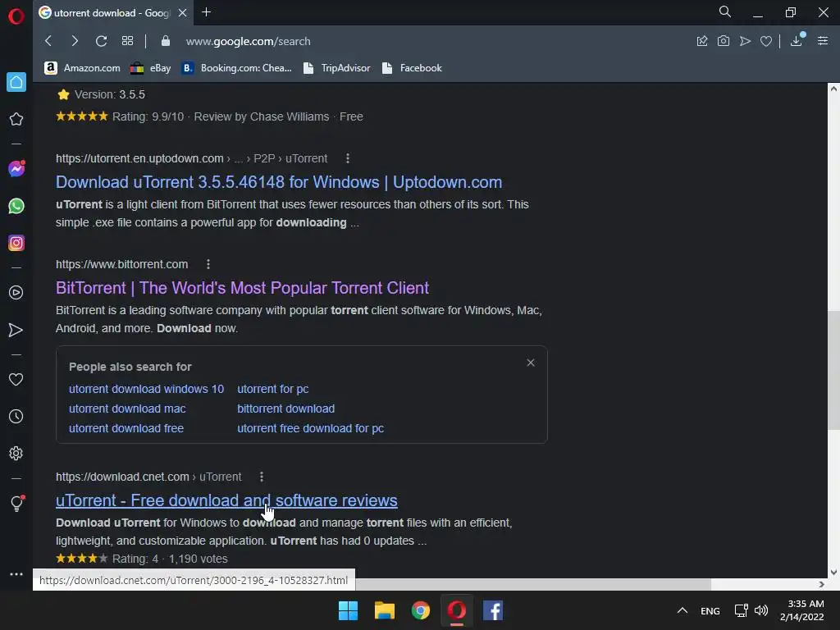The width and height of the screenshot is (840, 630).
Task: Open volume control in system tray
Action: 761,610
